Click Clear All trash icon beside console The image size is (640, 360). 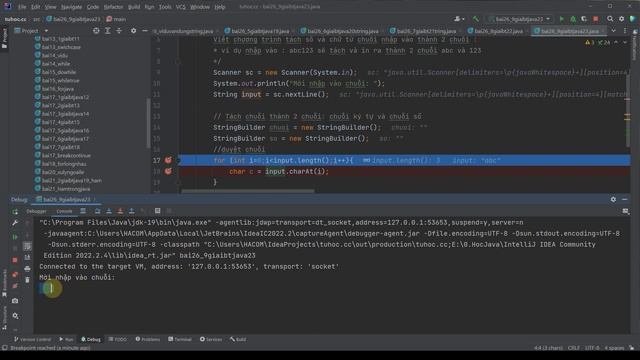[x=27, y=280]
